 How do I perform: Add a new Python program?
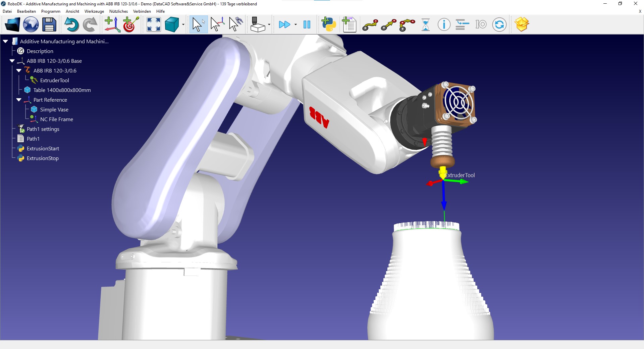(x=329, y=24)
